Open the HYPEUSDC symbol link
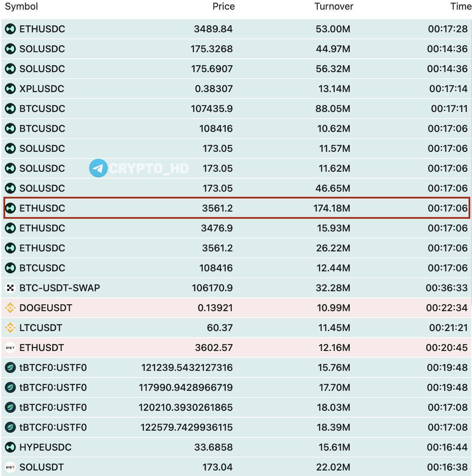 pyautogui.click(x=45, y=447)
